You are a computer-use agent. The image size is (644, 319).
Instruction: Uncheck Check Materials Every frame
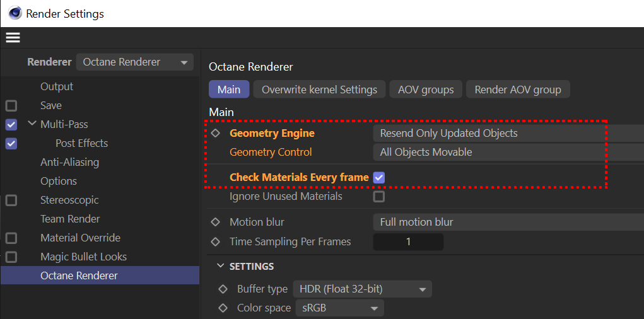(378, 178)
